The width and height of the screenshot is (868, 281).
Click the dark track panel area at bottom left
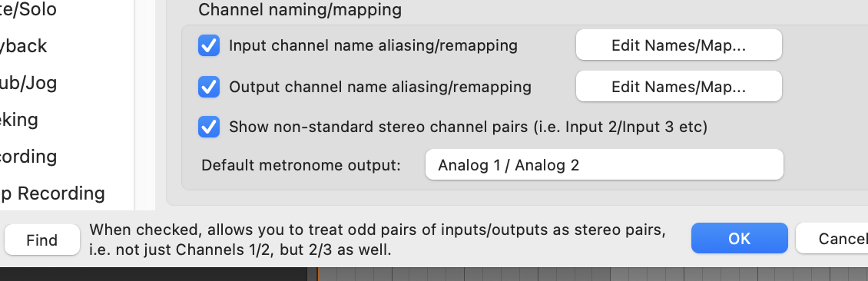[x=154, y=274]
